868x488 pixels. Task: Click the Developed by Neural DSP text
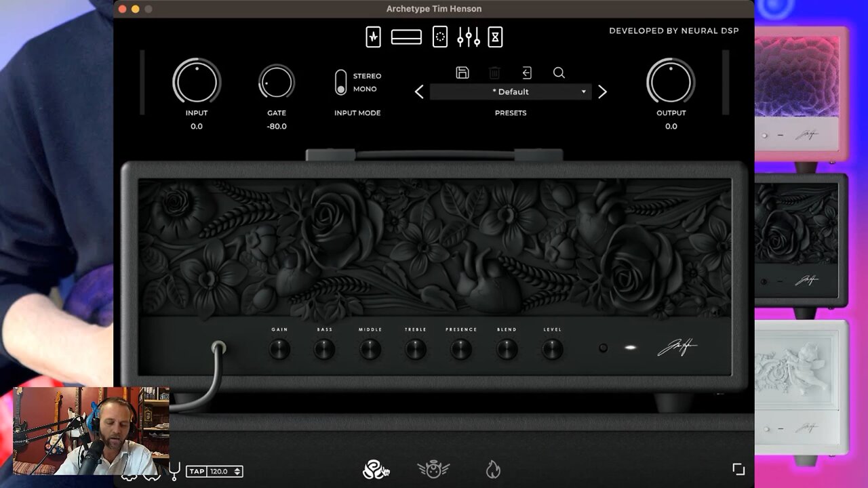(673, 30)
